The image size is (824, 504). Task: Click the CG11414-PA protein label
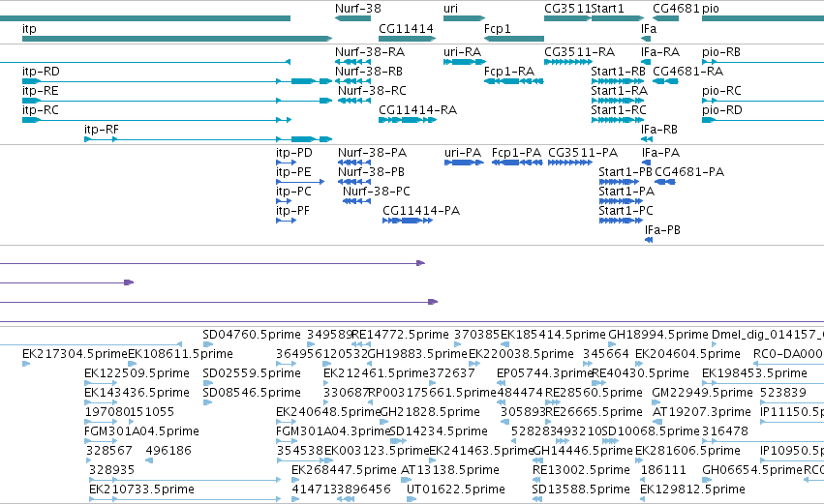coord(421,211)
